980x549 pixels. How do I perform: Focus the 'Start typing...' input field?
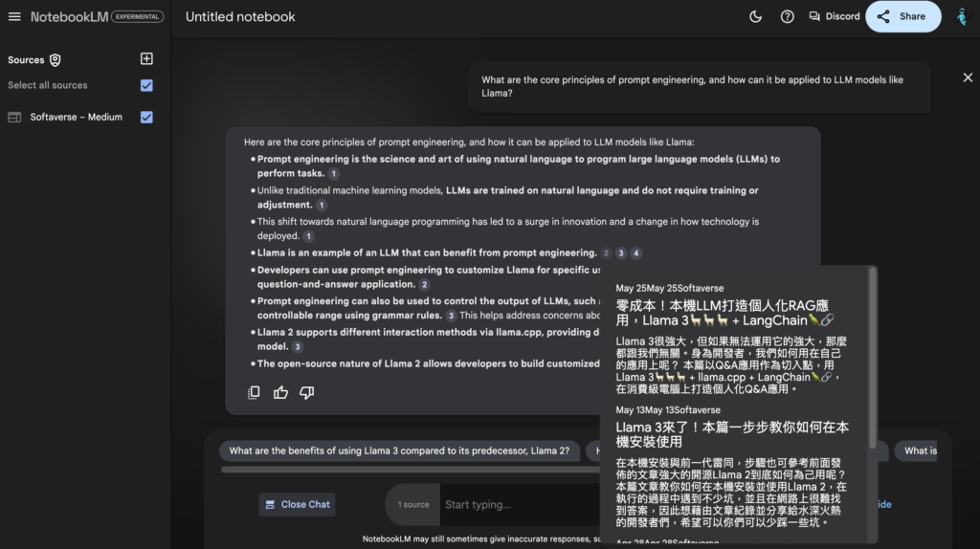point(520,505)
